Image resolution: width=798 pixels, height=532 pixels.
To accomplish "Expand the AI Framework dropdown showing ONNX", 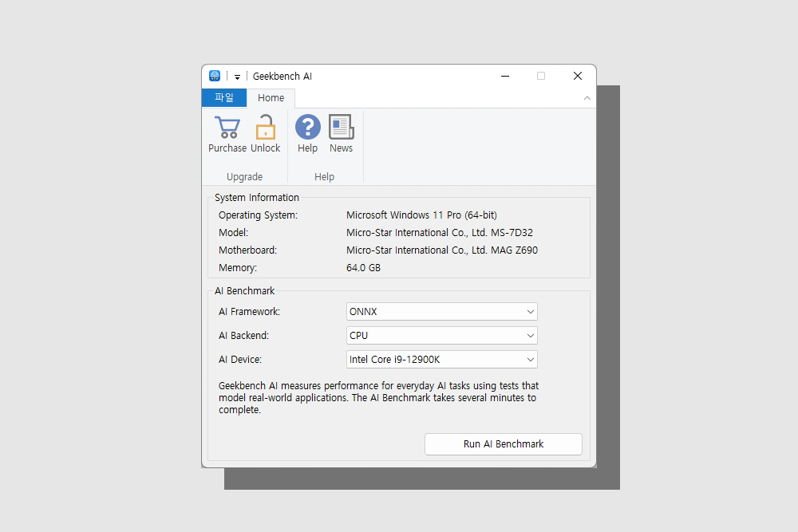I will [x=442, y=312].
